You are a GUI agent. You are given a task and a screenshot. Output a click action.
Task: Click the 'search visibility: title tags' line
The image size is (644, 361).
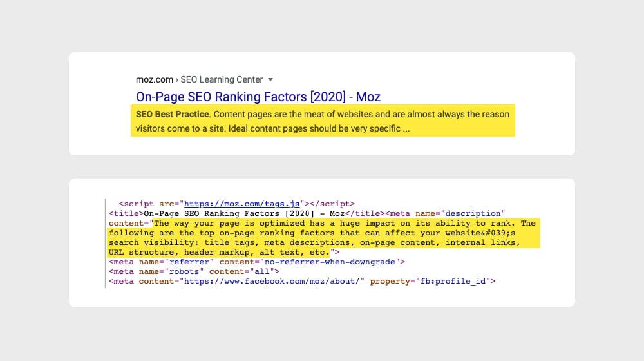point(315,242)
